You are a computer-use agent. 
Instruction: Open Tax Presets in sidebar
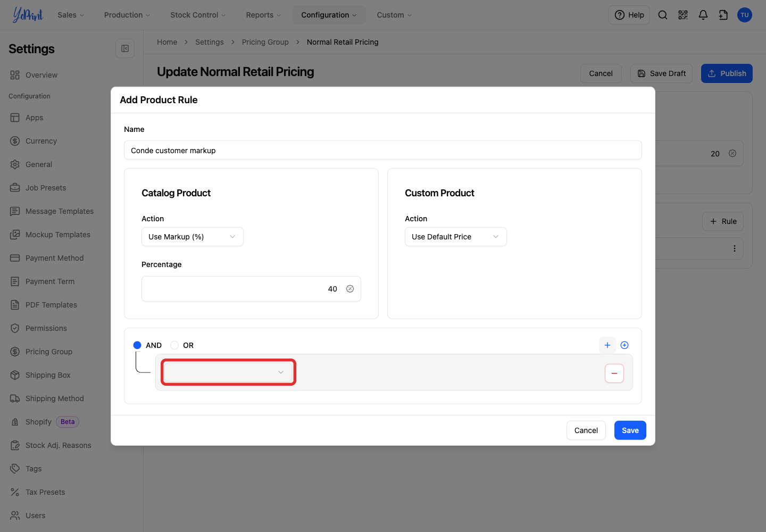[x=45, y=492]
